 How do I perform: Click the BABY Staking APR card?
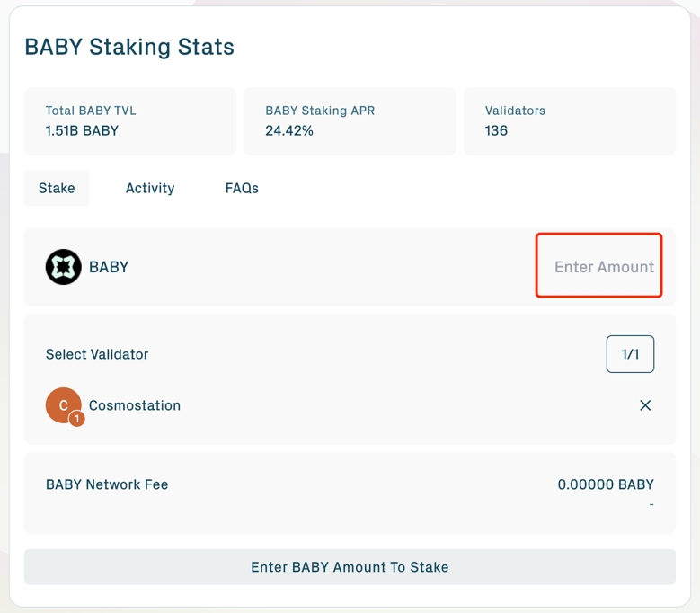point(350,121)
